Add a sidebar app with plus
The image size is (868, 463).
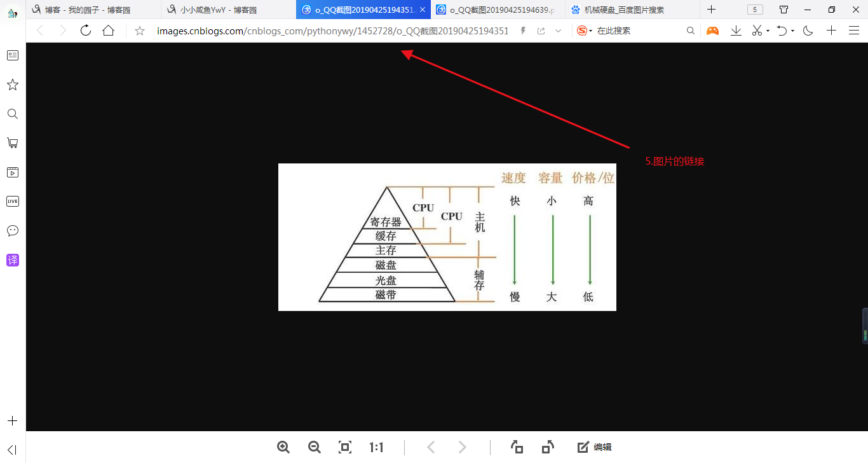coord(12,421)
